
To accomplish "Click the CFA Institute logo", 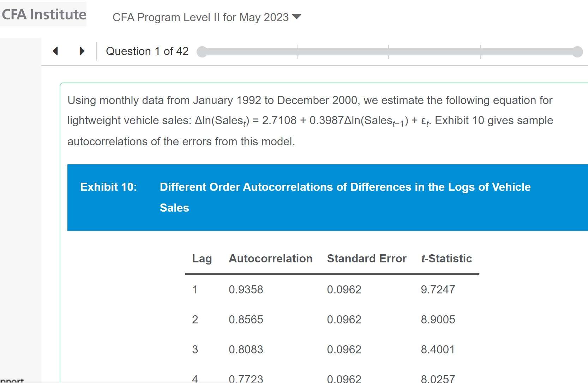I will [x=44, y=14].
